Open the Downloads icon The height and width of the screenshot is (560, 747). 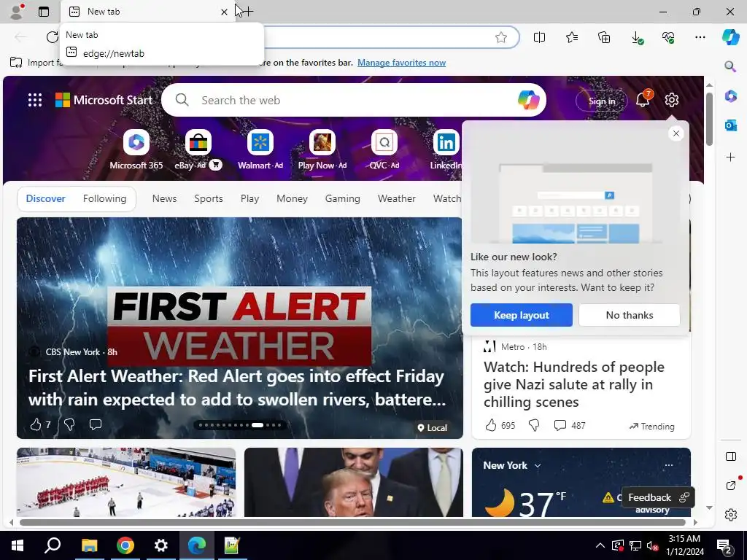tap(636, 38)
